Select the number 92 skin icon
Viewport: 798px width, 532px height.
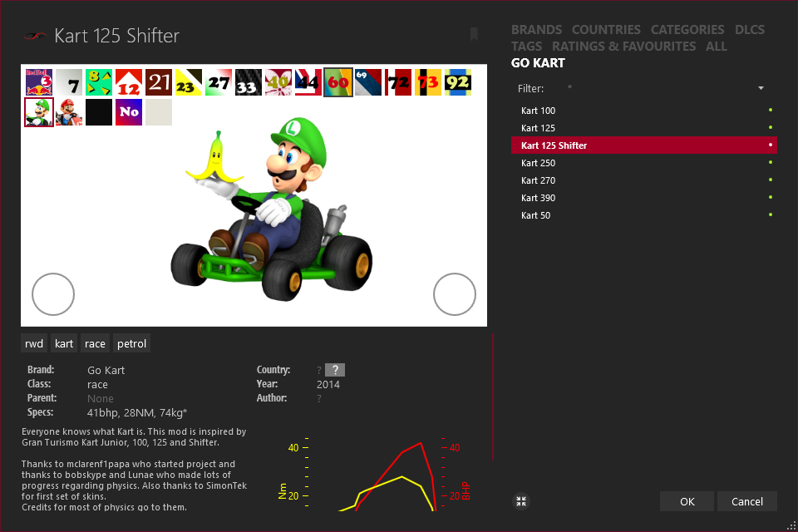tap(458, 82)
